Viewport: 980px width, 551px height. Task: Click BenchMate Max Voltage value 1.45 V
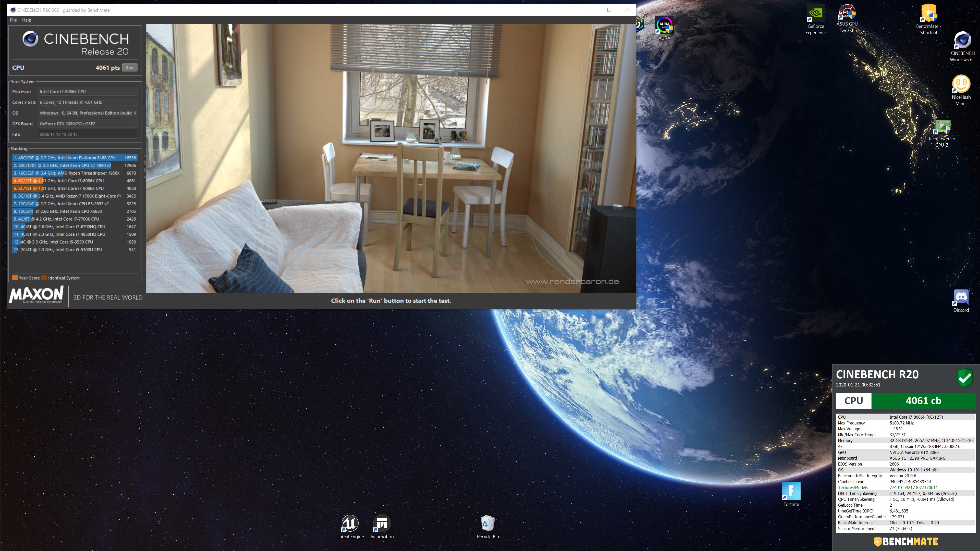coord(896,429)
